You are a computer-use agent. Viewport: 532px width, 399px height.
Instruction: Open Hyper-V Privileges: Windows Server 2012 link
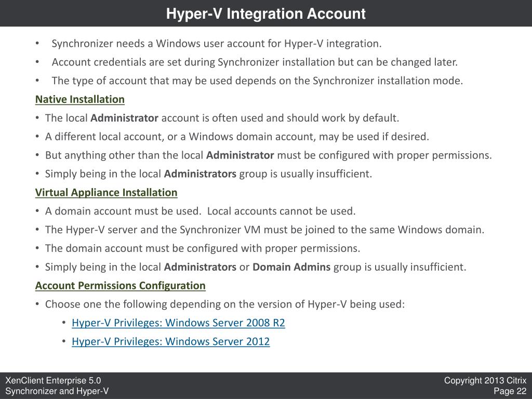point(170,341)
